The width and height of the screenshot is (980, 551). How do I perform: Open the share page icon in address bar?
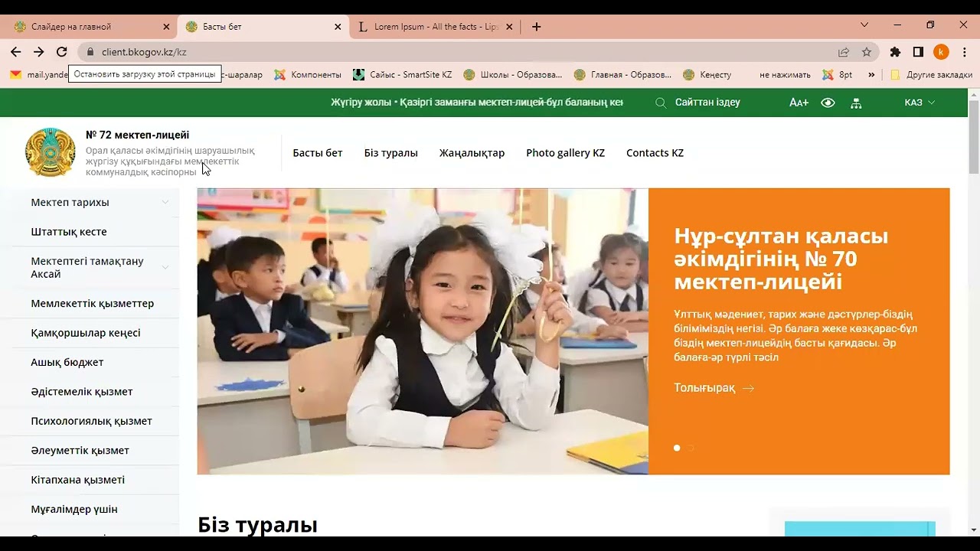844,52
